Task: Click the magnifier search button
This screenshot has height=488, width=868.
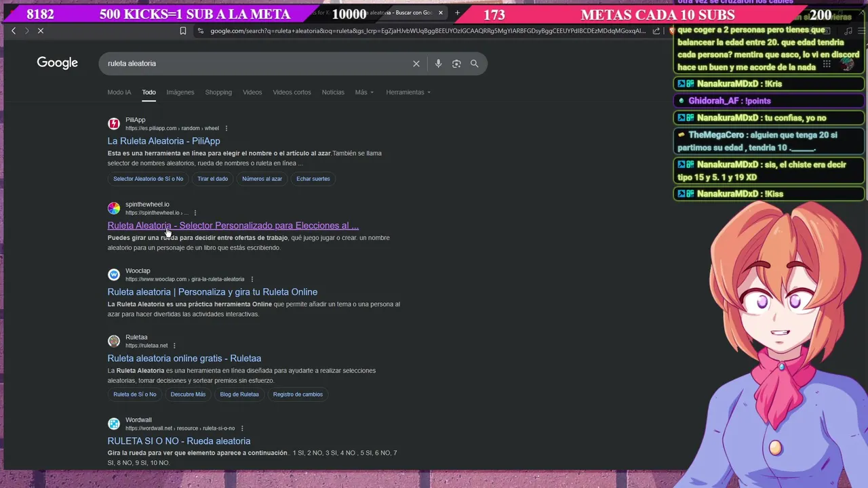Action: [x=475, y=63]
